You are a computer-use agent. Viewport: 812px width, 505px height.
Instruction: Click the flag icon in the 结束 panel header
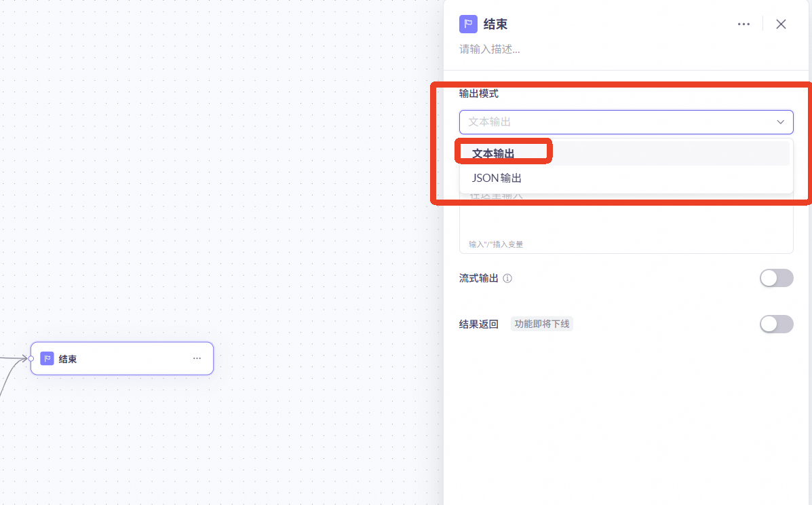[x=468, y=24]
